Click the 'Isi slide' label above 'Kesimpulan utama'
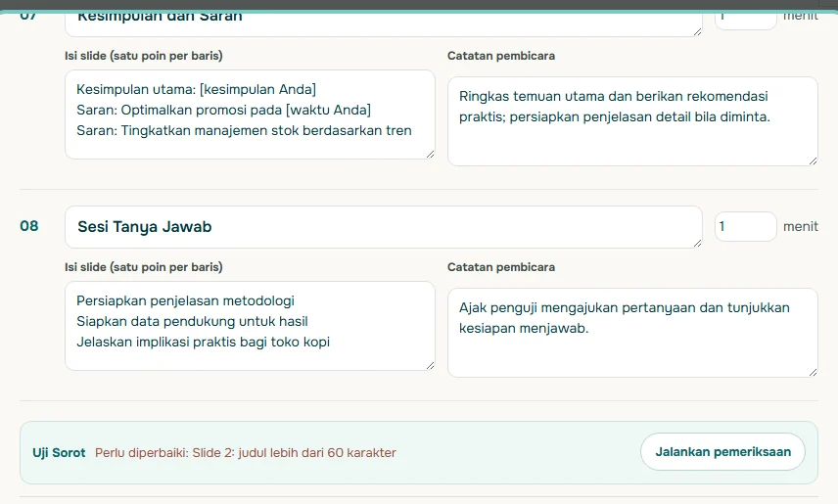The width and height of the screenshot is (838, 504). tap(144, 56)
